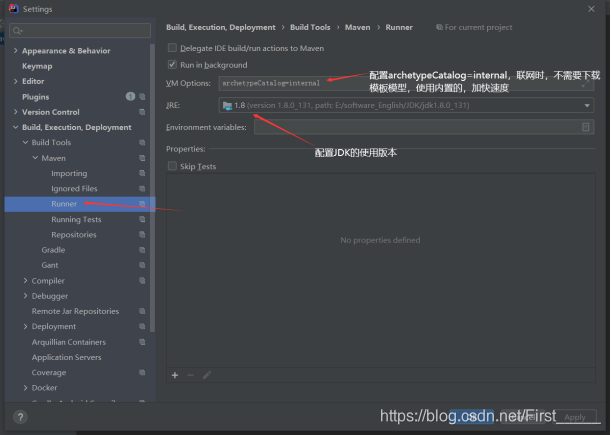611x435 pixels.
Task: Close the Settings dialog
Action: [x=591, y=9]
